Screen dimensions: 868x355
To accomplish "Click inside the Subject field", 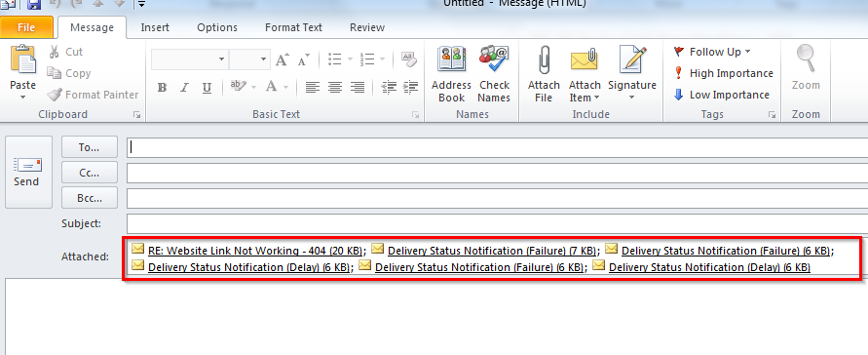I will tap(497, 223).
